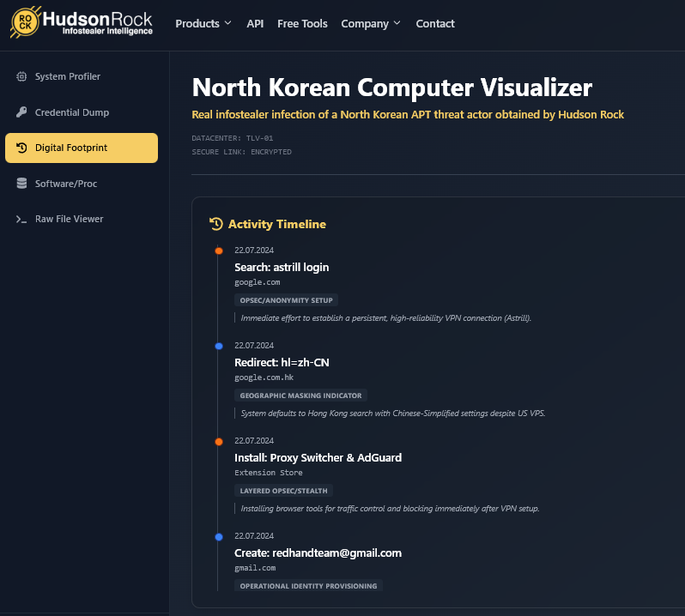Click the OPSEC/ANONYMITY SETUP tag
The height and width of the screenshot is (616, 685).
[x=286, y=300]
